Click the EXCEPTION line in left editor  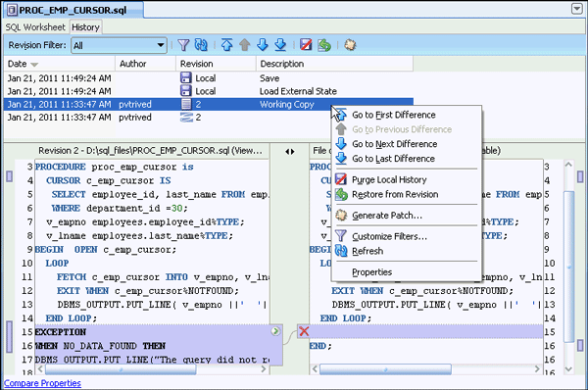tap(61, 332)
